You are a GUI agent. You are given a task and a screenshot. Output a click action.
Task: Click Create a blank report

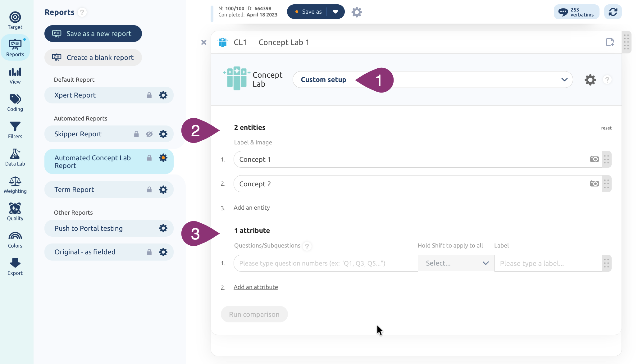click(93, 57)
